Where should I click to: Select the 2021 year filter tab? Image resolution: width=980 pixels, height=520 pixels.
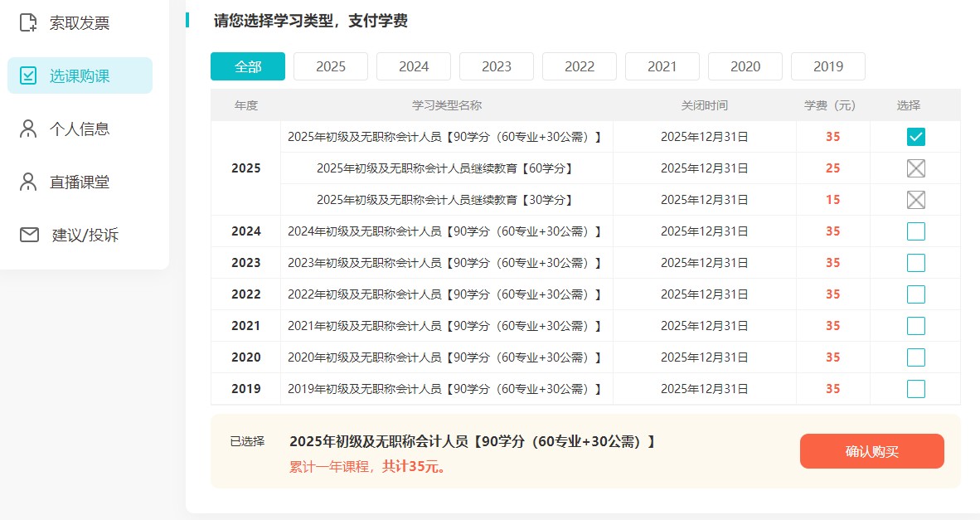662,66
